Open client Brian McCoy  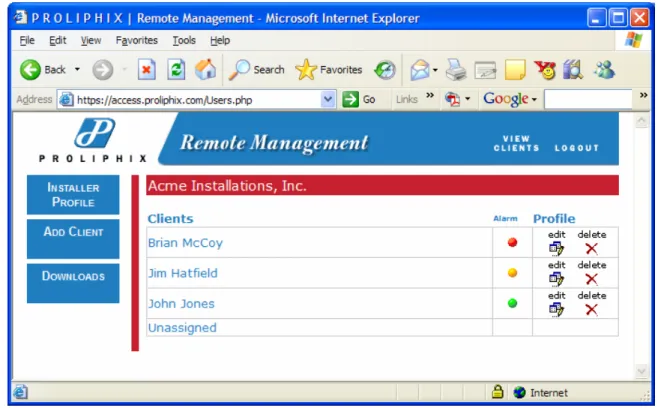(x=185, y=243)
